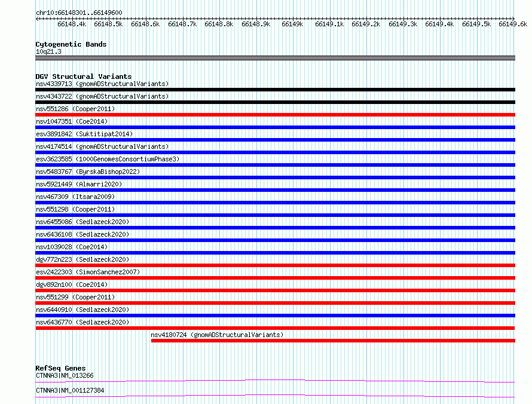Click the red bar under dgv892n100
The height and width of the screenshot is (404, 532).
275,290
